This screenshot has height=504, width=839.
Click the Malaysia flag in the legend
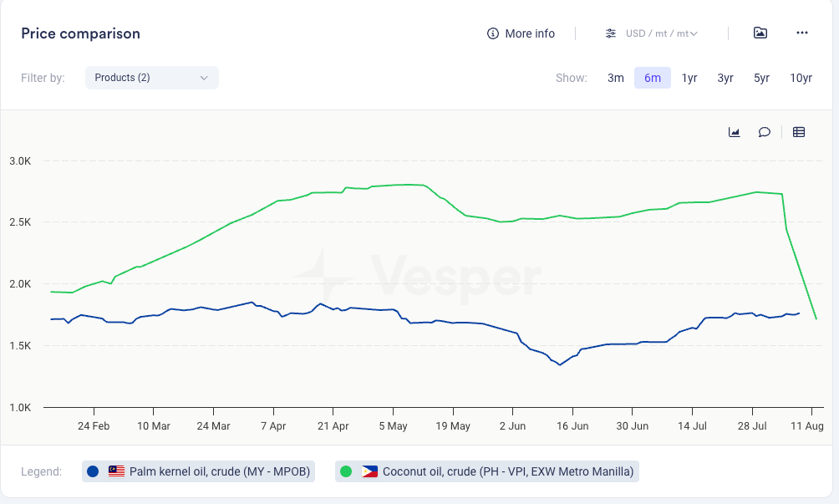pos(116,471)
